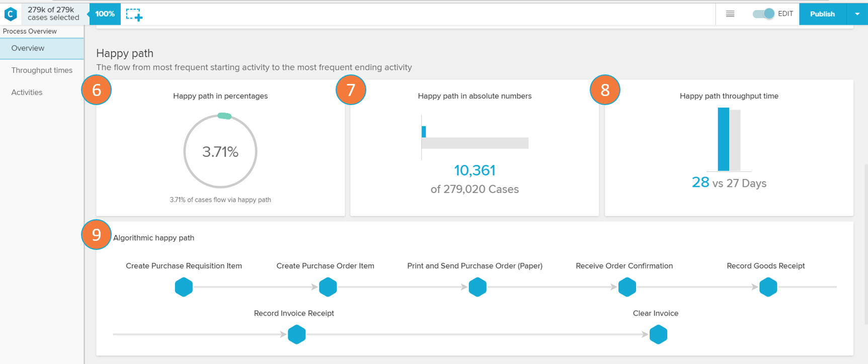Click the Record Goods Receipt hexagon node

click(768, 287)
